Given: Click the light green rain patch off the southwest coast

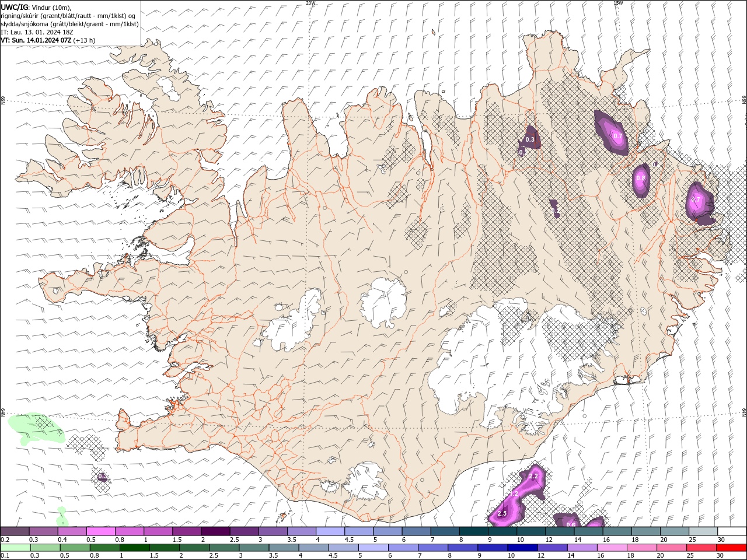Looking at the screenshot, I should [35, 429].
